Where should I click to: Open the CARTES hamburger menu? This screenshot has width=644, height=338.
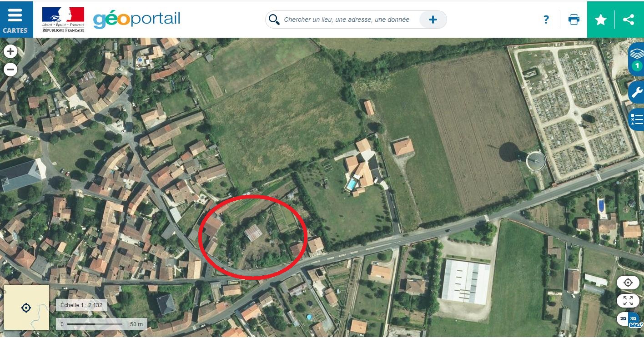point(16,19)
